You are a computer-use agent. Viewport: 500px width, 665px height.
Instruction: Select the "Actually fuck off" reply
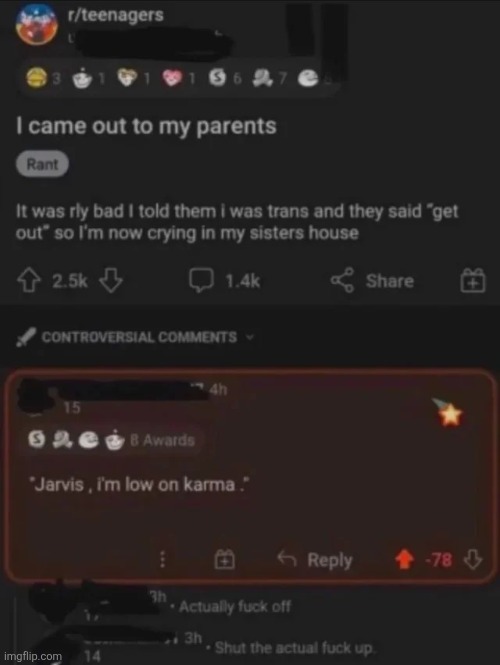235,606
